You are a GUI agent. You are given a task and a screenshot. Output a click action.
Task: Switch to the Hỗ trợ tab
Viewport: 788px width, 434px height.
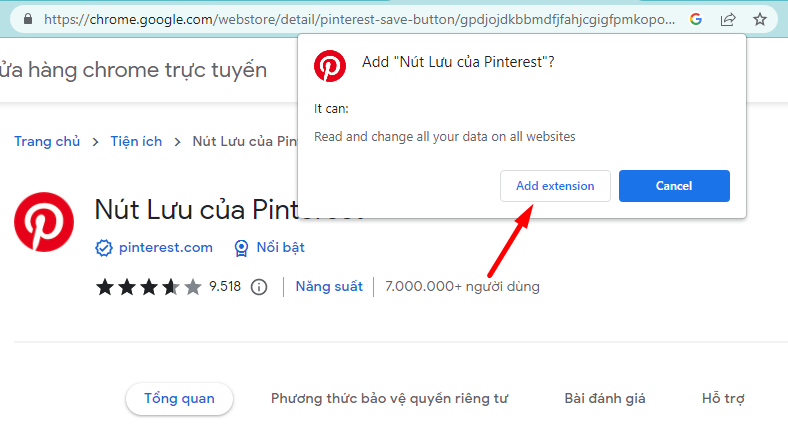pyautogui.click(x=723, y=398)
